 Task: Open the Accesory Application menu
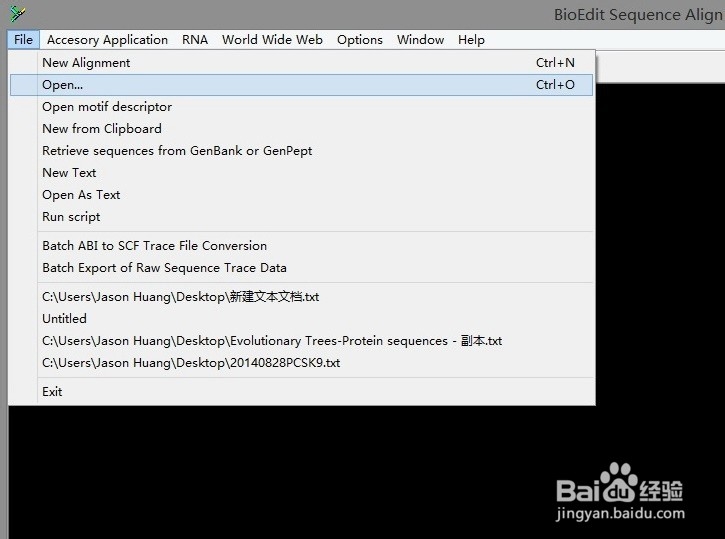click(107, 40)
